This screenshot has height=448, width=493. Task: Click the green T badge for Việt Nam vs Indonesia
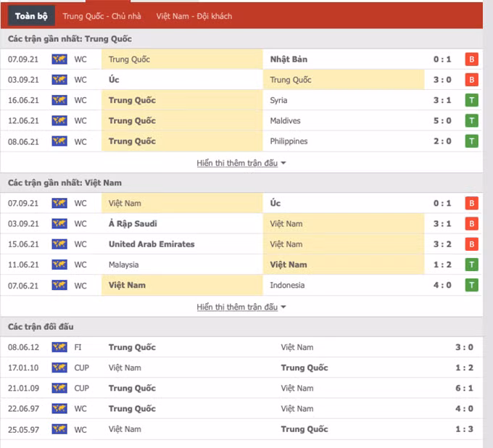pos(471,285)
